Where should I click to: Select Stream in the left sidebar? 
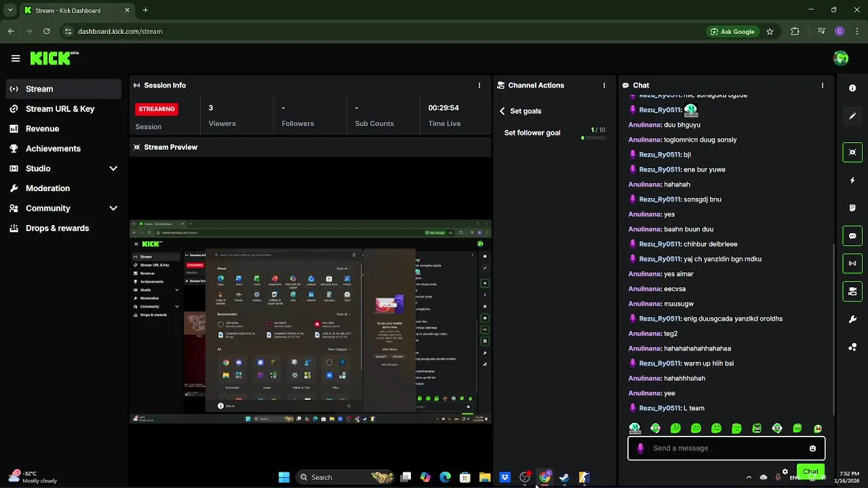pyautogui.click(x=64, y=89)
